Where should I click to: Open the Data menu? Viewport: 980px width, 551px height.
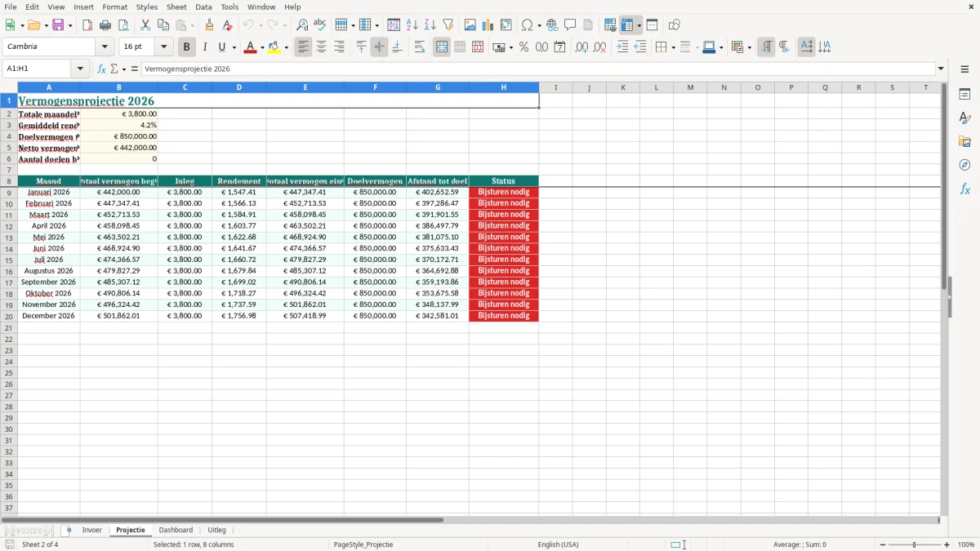[x=203, y=7]
